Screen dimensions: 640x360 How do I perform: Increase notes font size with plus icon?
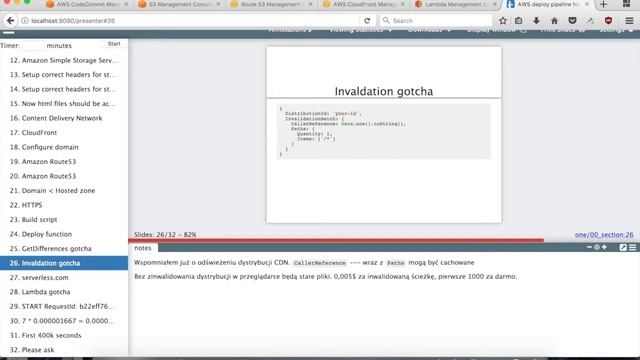pos(604,247)
